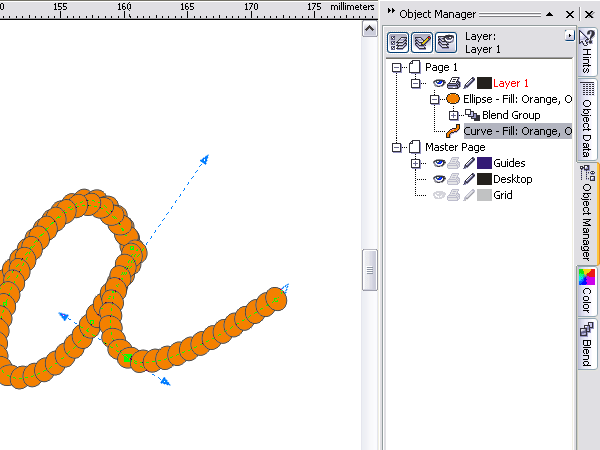Viewport: 600px width, 450px height.
Task: Toggle visibility eye of Guides layer
Action: [x=439, y=163]
